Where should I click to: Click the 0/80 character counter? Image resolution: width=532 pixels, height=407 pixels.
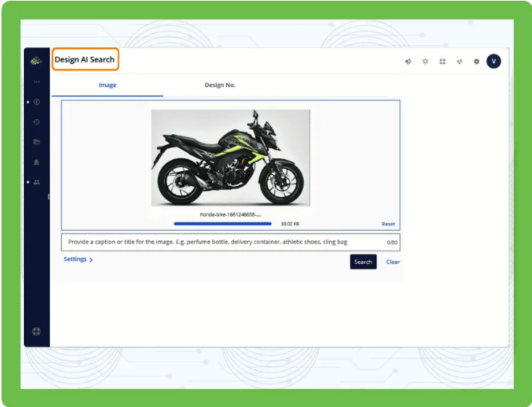(392, 242)
